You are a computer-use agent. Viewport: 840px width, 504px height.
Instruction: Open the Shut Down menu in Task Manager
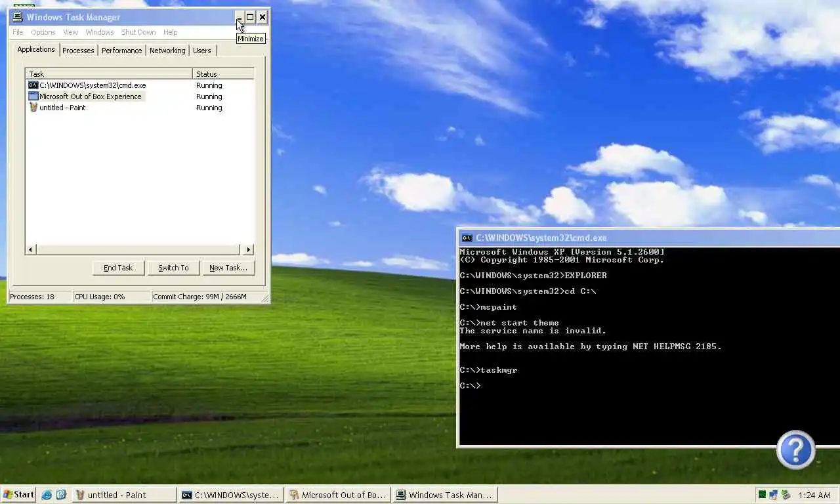tap(138, 32)
